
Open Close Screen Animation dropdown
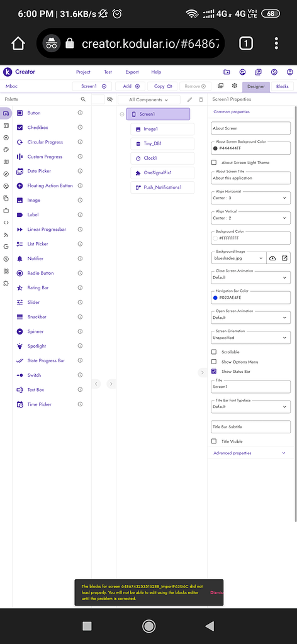pyautogui.click(x=250, y=277)
